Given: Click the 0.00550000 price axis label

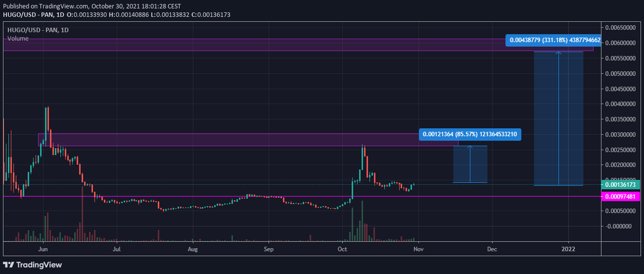Looking at the screenshot, I should [621, 57].
